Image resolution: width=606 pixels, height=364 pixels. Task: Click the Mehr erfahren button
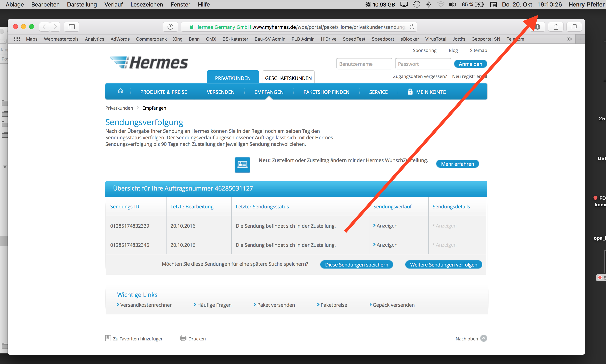457,164
